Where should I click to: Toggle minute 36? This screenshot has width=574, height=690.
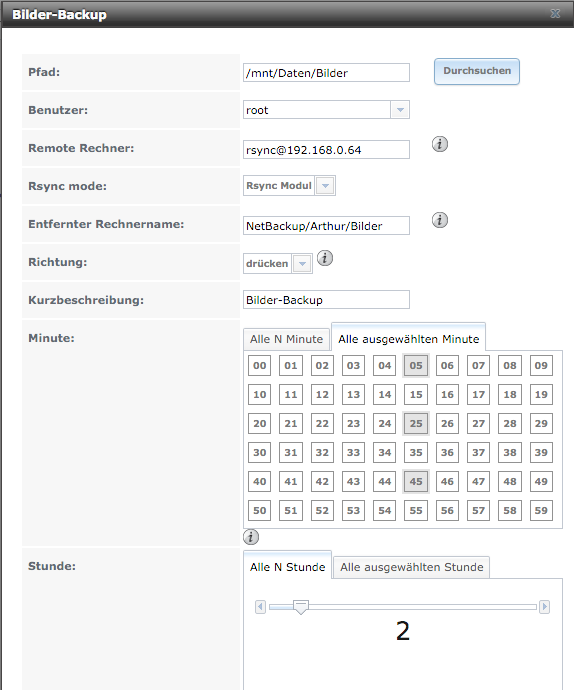click(x=447, y=452)
